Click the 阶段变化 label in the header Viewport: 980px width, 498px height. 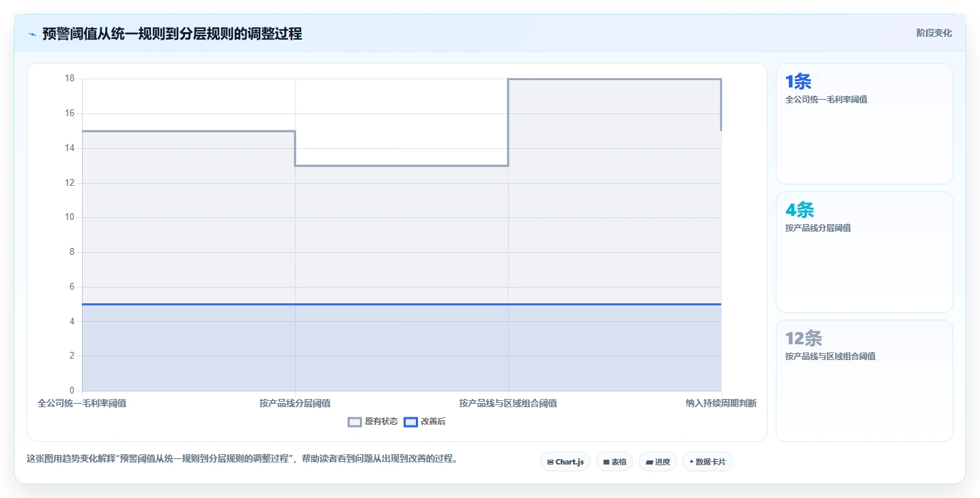coord(934,33)
